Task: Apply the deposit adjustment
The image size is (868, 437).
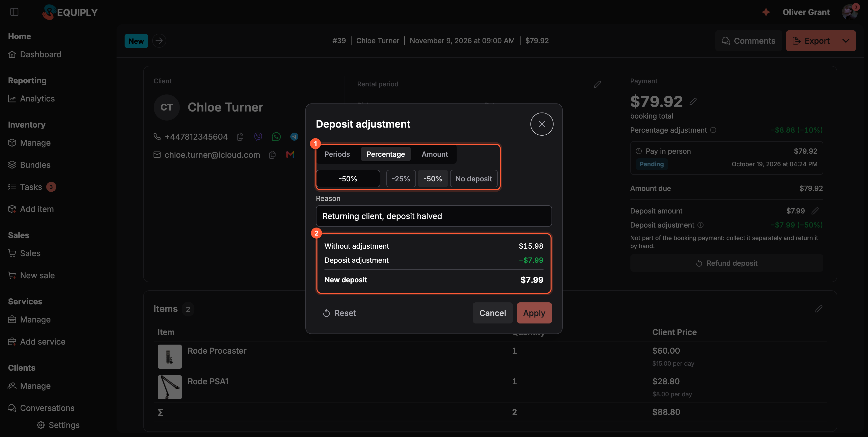Action: (x=534, y=313)
